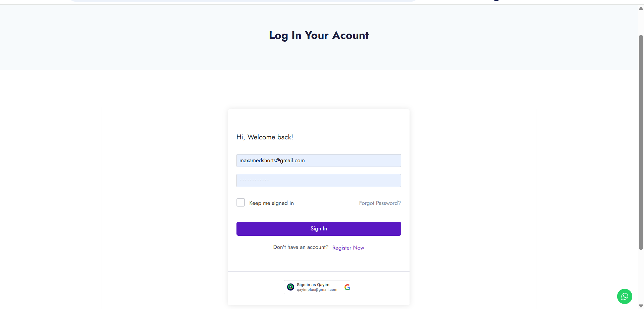Click the vertical scrollbar thumb
The image size is (644, 309).
(x=641, y=141)
